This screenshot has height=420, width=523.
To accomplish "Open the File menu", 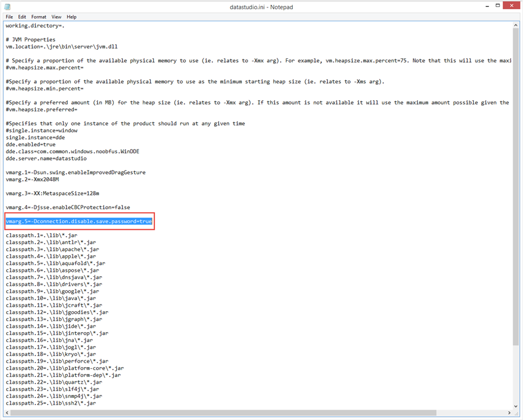I will pyautogui.click(x=9, y=17).
